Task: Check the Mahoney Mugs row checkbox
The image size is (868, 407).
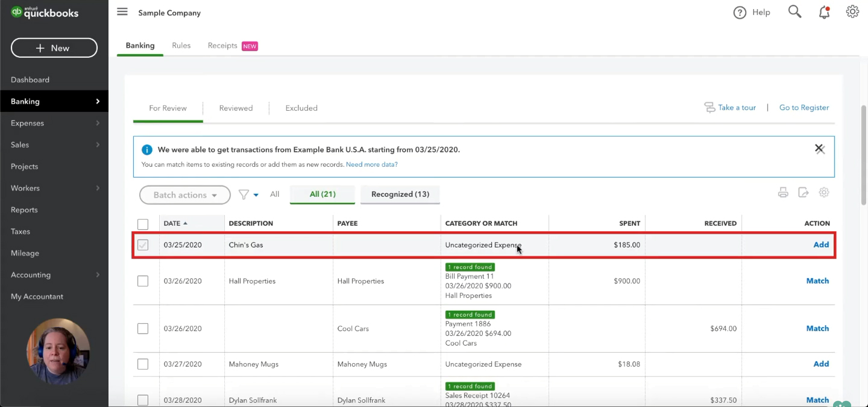Action: [143, 364]
